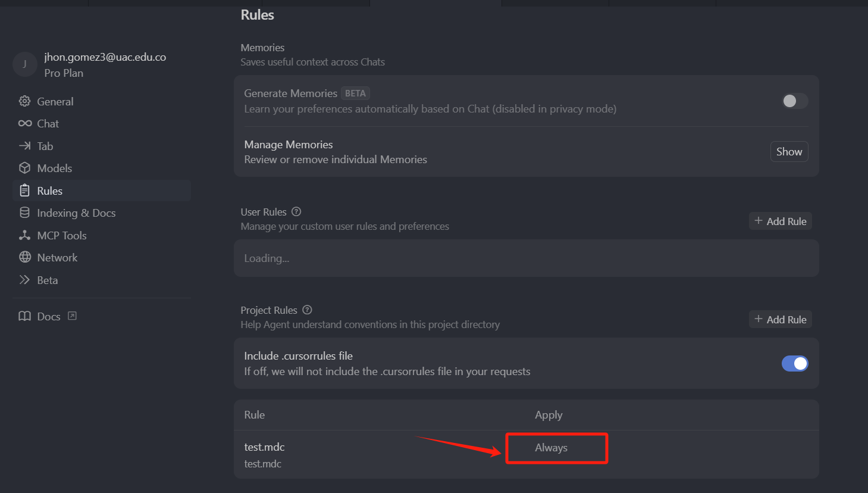Image resolution: width=868 pixels, height=493 pixels.
Task: Click the Indexing & Docs database icon
Action: (x=24, y=213)
